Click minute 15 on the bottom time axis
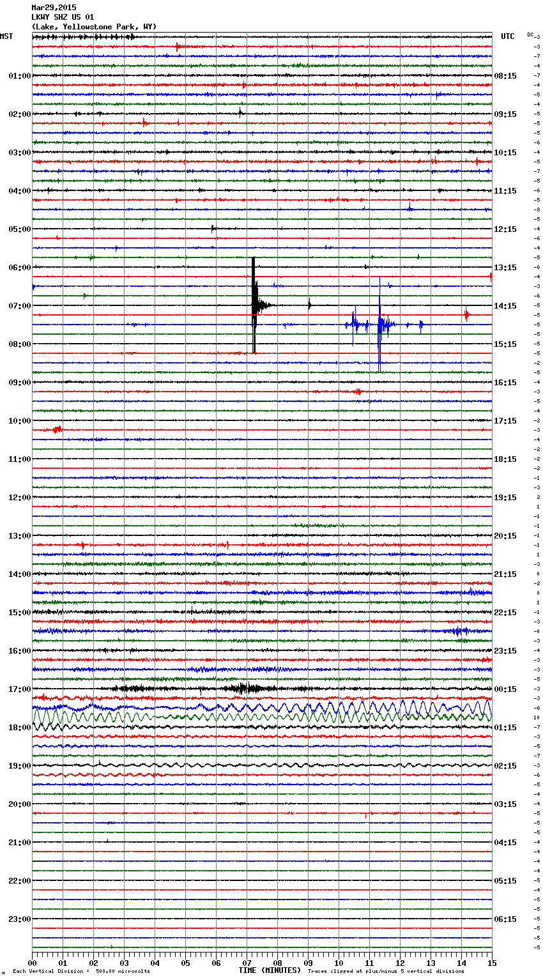543x980 pixels. 492,962
